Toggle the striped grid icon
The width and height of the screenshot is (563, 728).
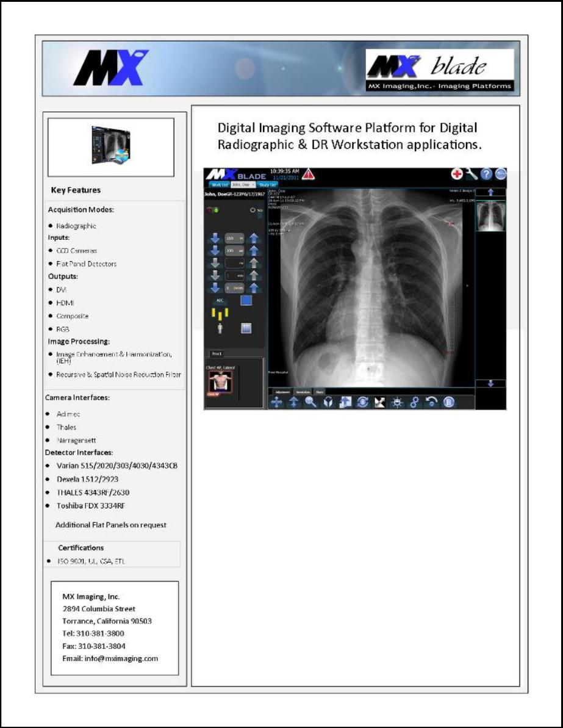pos(246,328)
